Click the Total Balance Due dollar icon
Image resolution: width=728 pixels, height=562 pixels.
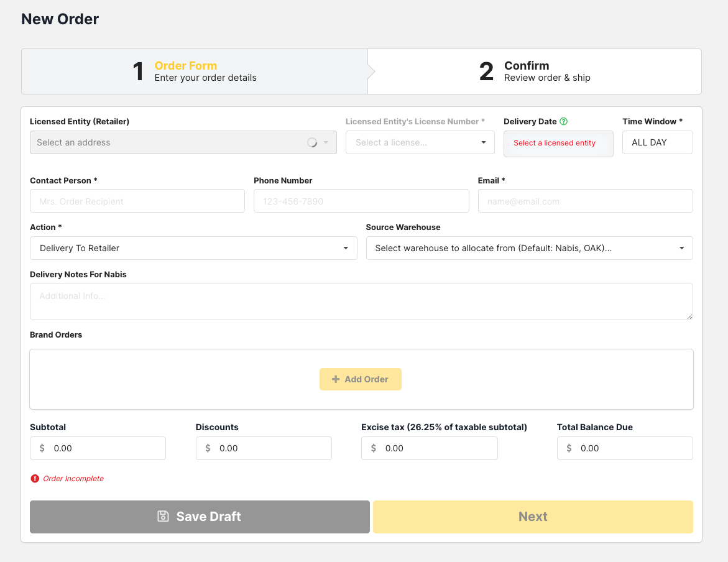[x=569, y=448]
